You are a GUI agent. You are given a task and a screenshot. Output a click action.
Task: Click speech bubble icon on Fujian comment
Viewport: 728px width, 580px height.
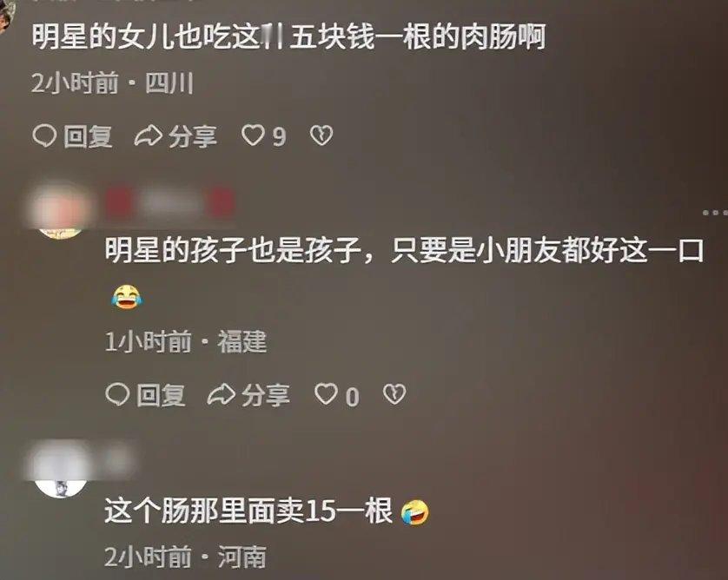(117, 395)
